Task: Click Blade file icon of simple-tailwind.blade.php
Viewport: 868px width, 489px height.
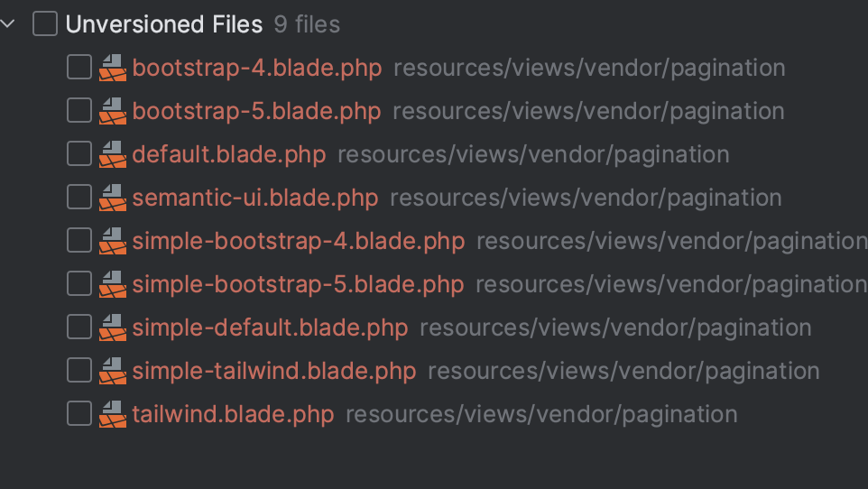Action: tap(113, 371)
